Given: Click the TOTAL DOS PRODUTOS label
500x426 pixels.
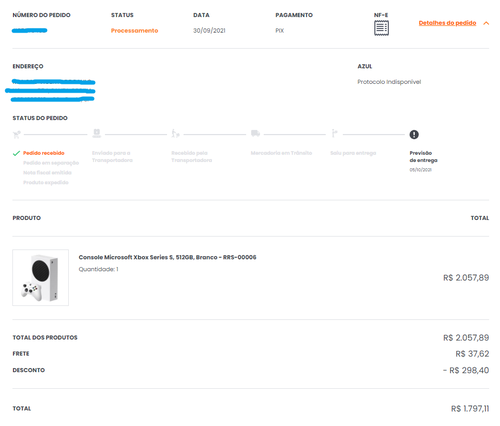Looking at the screenshot, I should point(45,338).
